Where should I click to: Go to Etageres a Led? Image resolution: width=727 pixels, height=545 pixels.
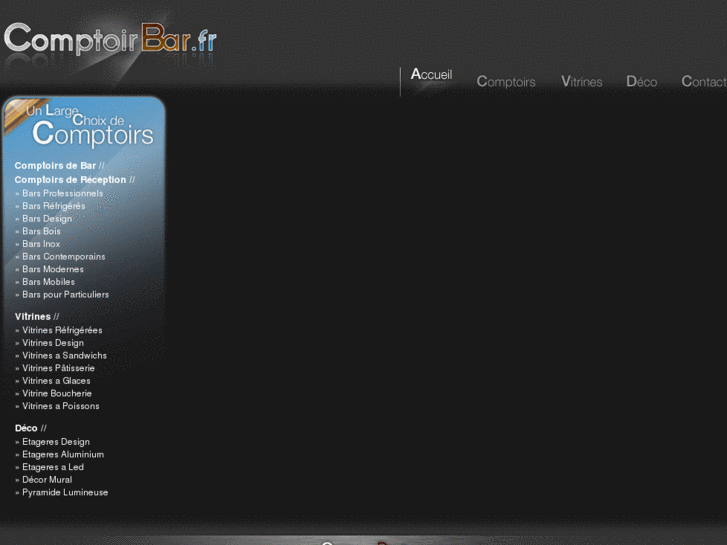[x=53, y=467]
